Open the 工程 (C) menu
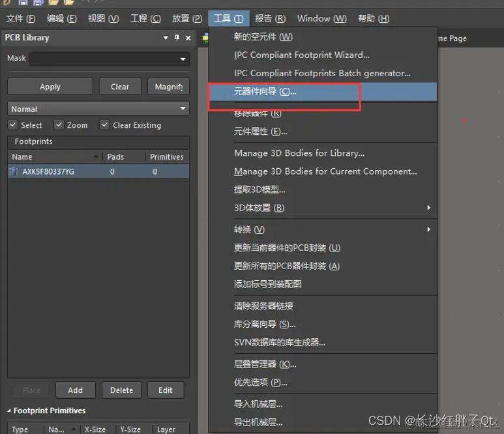This screenshot has width=504, height=434. pos(145,19)
